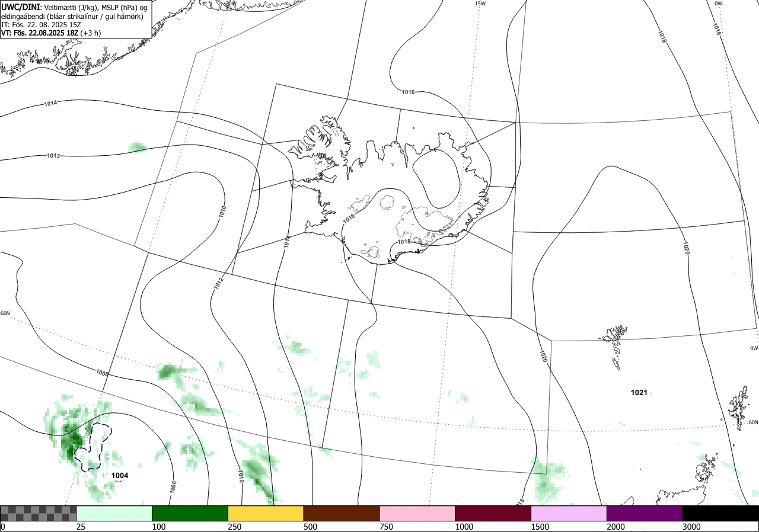Select the 'VT: Fös. 22.08.2025 18Z (+3 h)' line

(x=51, y=33)
